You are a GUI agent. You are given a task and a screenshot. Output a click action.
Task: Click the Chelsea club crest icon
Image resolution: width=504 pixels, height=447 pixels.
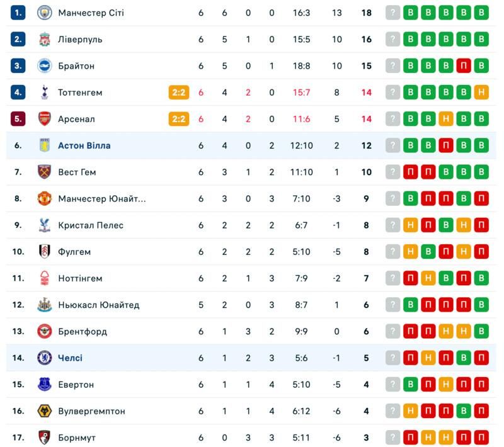click(44, 358)
